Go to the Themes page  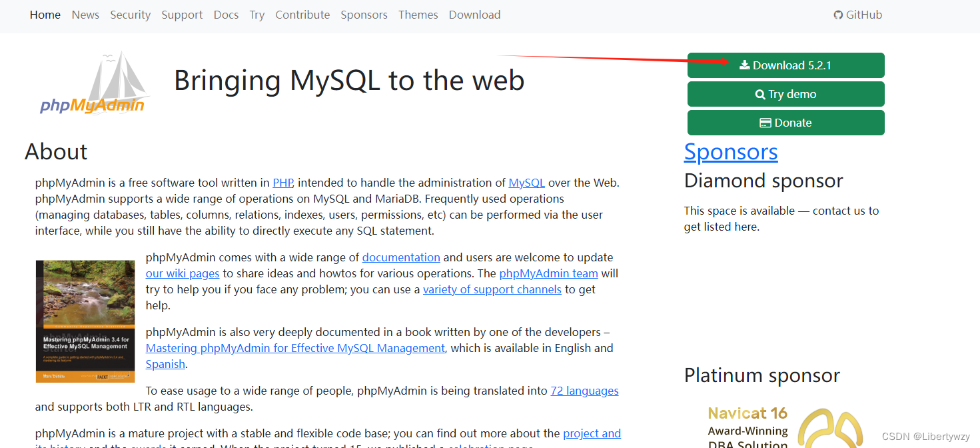pyautogui.click(x=418, y=15)
